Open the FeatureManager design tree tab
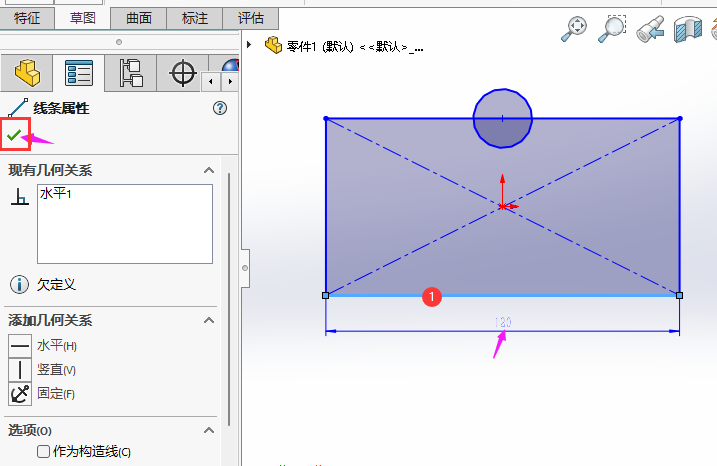This screenshot has width=717, height=466. (27, 73)
